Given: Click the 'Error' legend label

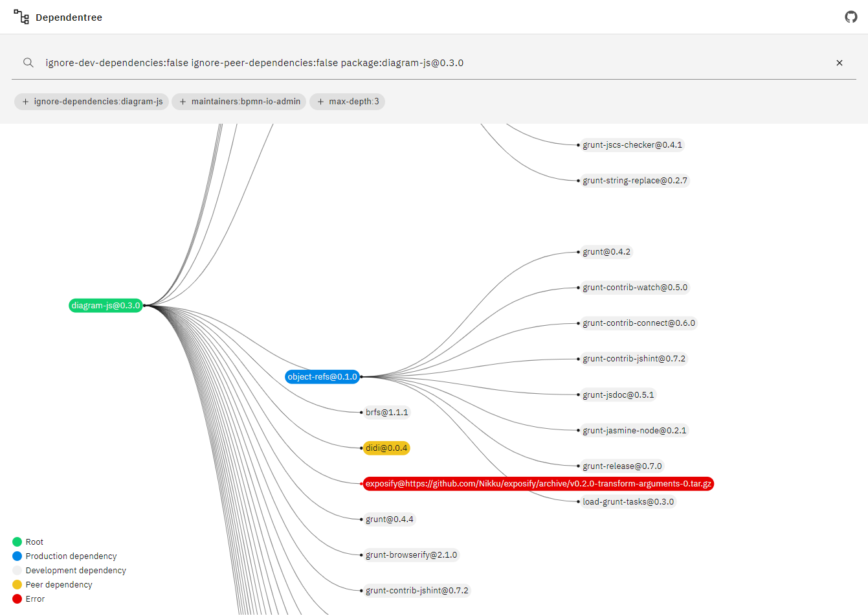Looking at the screenshot, I should (x=35, y=599).
